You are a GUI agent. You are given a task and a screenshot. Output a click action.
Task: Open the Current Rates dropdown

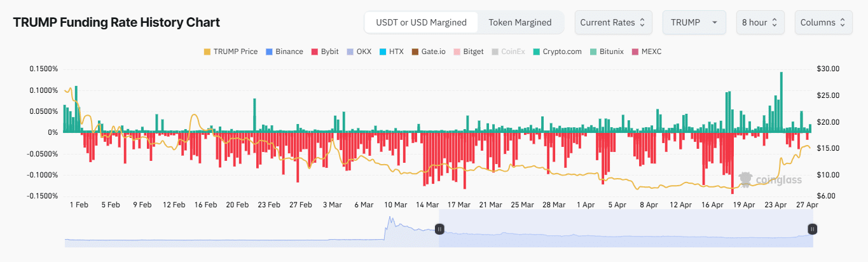612,22
